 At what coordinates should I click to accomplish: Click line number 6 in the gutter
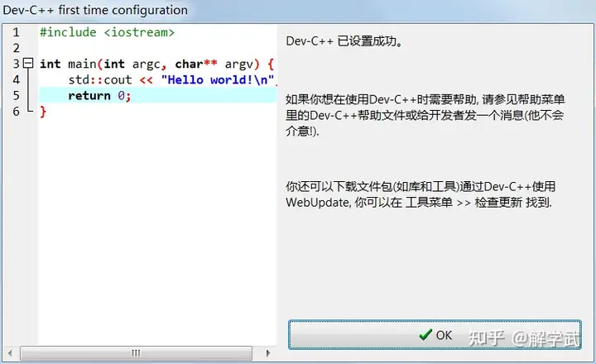coord(16,112)
